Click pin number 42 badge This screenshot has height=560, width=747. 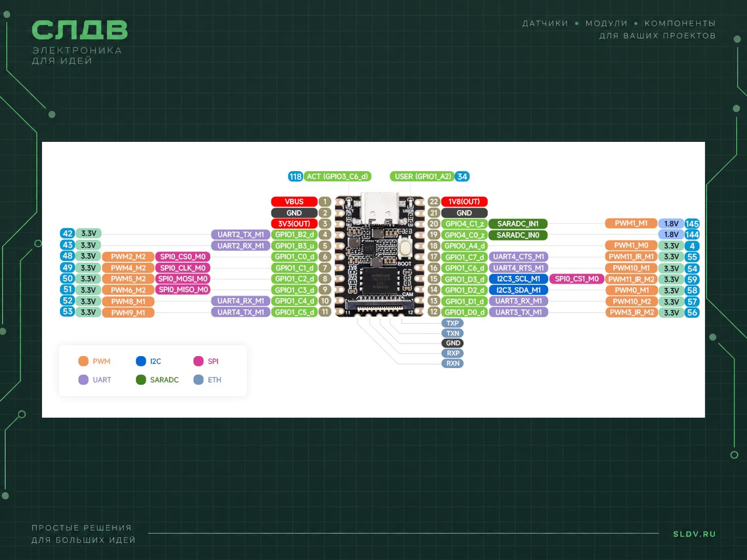click(68, 233)
